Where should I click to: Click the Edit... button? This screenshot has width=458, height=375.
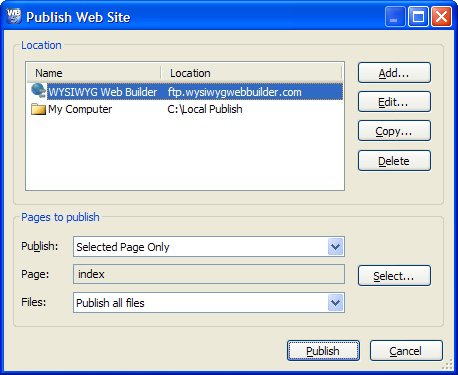394,102
